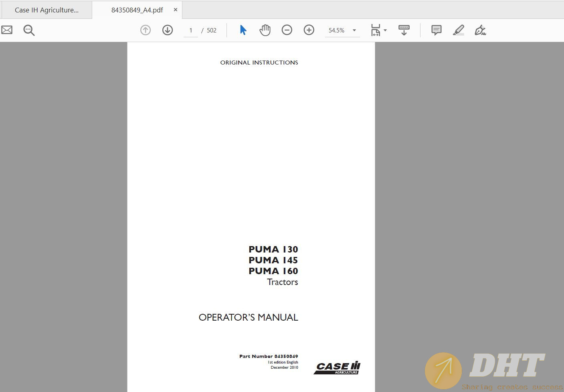This screenshot has height=392, width=564.
Task: Select the 84350849_A4.pdf tab
Action: coord(137,10)
